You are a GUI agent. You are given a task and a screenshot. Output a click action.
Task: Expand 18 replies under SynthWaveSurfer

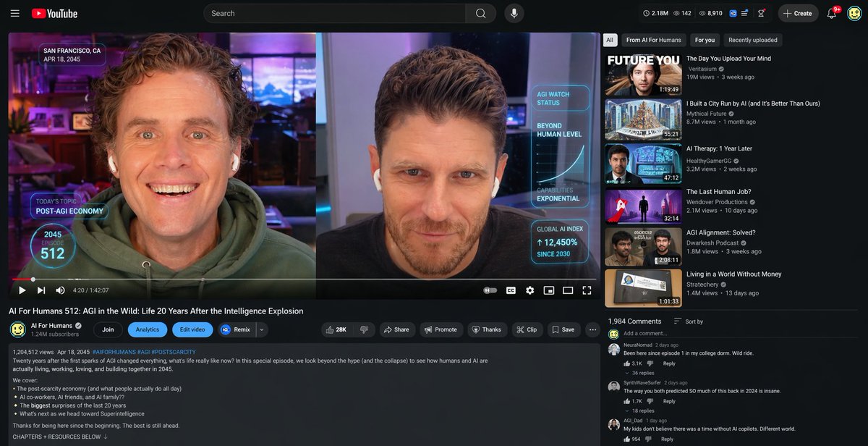pos(639,411)
